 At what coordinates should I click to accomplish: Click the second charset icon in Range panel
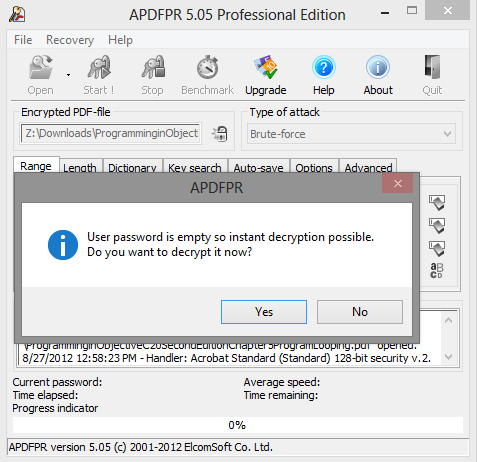pyautogui.click(x=437, y=226)
